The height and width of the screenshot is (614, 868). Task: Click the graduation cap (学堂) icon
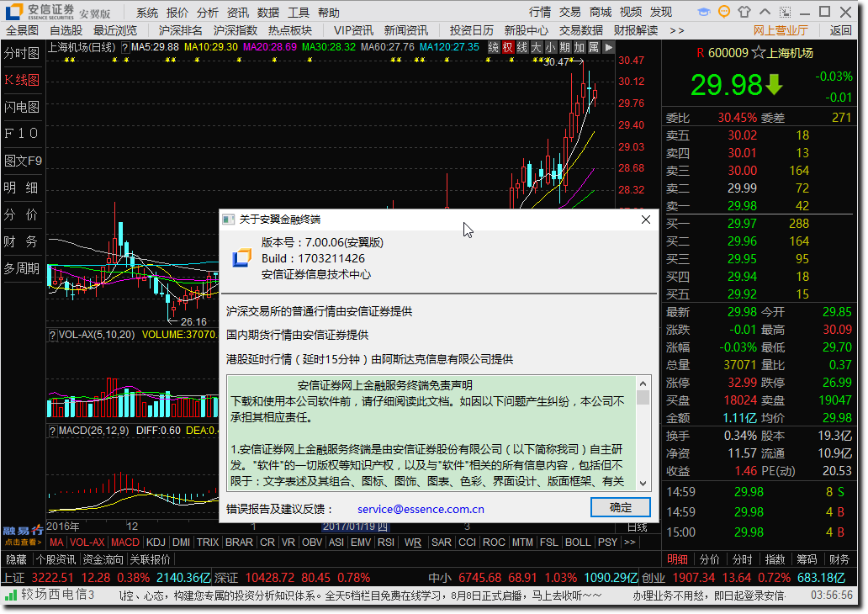[x=704, y=12]
